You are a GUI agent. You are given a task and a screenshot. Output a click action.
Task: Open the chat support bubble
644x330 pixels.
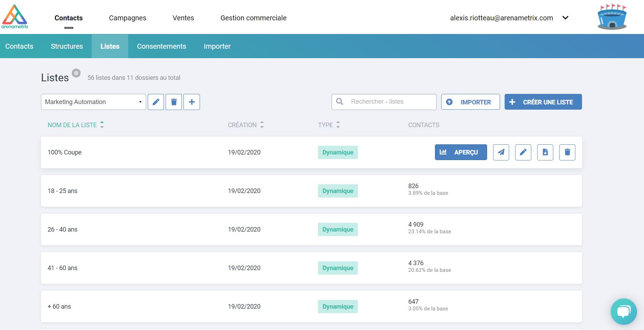point(624,311)
